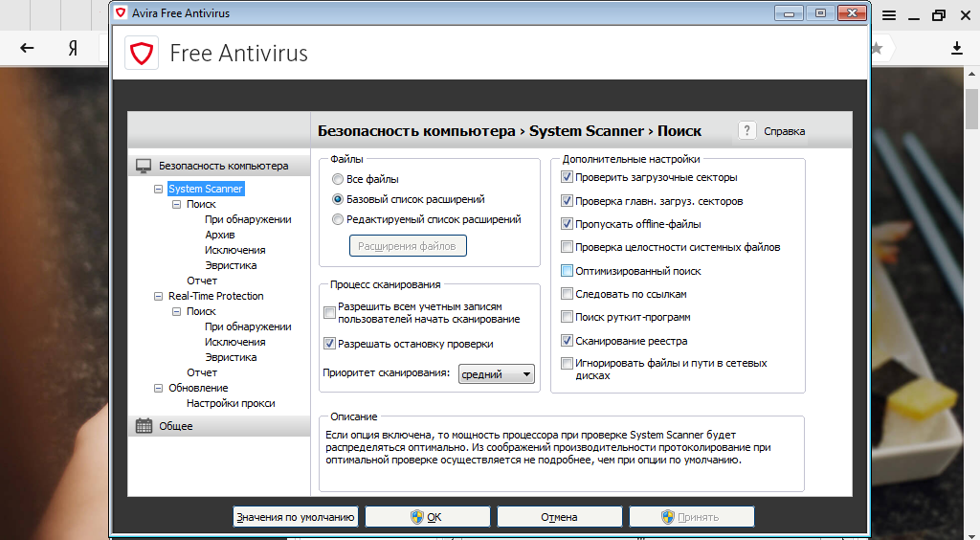Image resolution: width=980 pixels, height=540 pixels.
Task: Collapse Real-Time Protection tree node
Action: click(158, 296)
